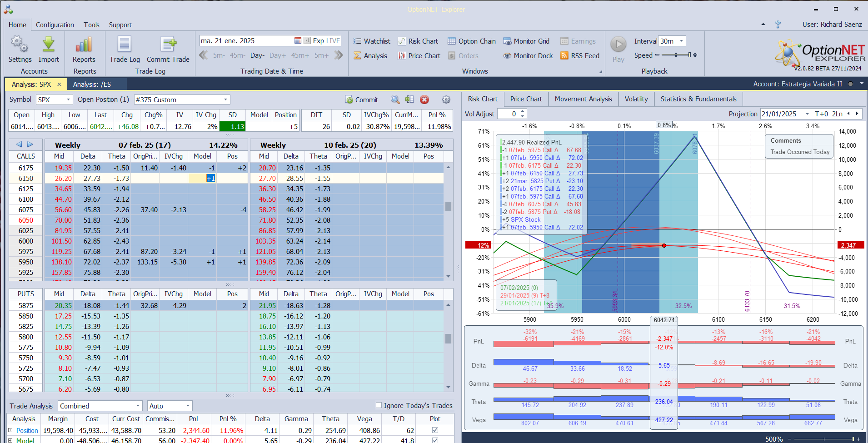Open the Analysis sigma window
Image resolution: width=868 pixels, height=443 pixels.
point(370,56)
